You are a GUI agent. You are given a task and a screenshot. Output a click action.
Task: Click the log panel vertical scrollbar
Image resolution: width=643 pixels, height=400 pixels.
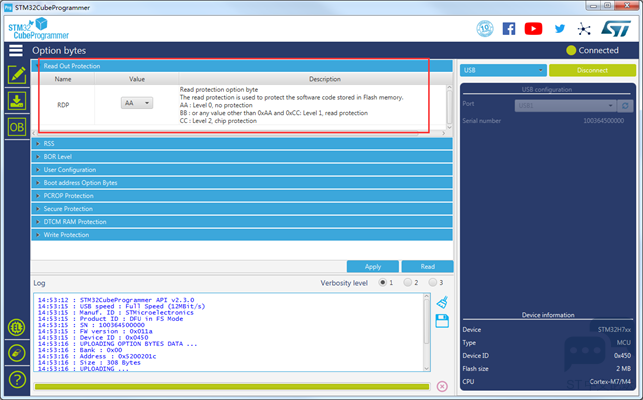click(x=426, y=332)
